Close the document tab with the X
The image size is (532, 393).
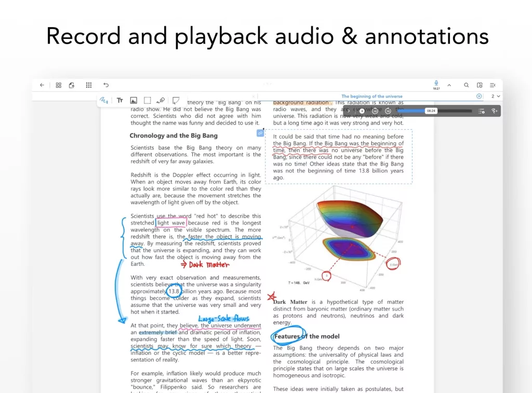click(479, 96)
